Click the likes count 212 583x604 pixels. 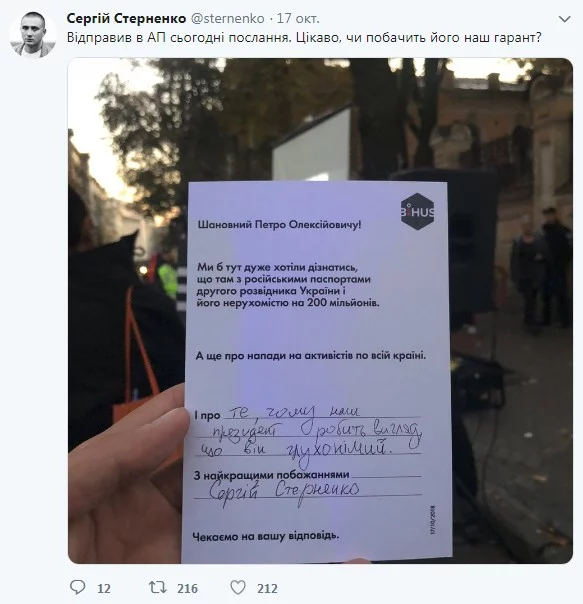tap(267, 588)
